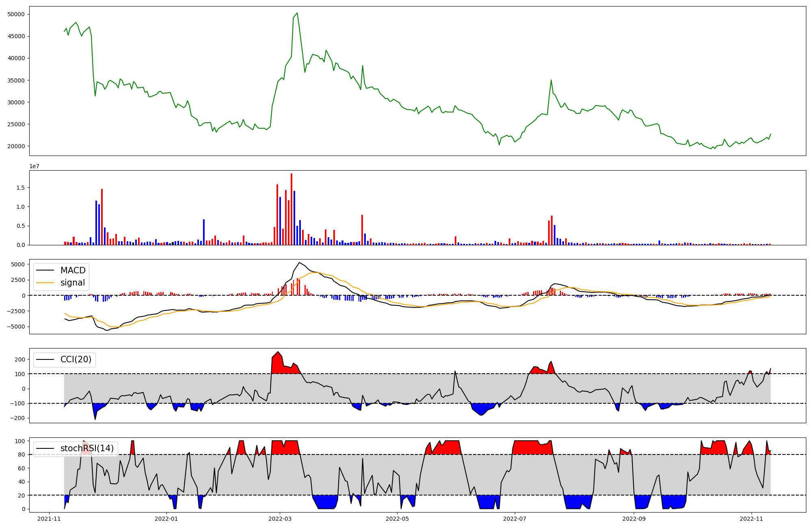This screenshot has width=812, height=528.
Task: Click the price peak near 50000
Action: tap(297, 13)
